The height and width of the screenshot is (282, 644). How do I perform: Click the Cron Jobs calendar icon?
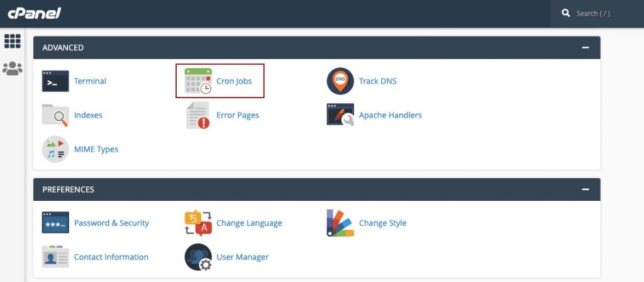tap(197, 81)
